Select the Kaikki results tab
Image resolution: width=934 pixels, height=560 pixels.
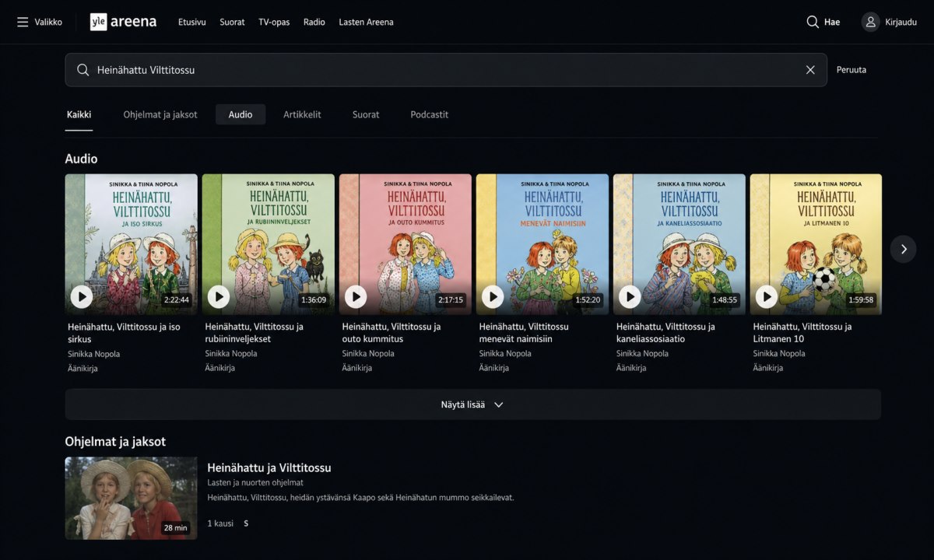click(x=79, y=114)
